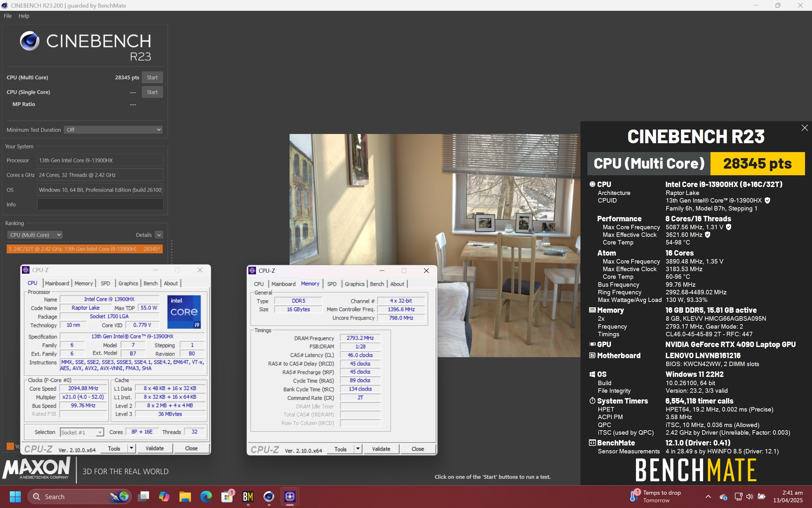Launch Copilot from taskbar
This screenshot has height=508, width=812.
click(164, 496)
